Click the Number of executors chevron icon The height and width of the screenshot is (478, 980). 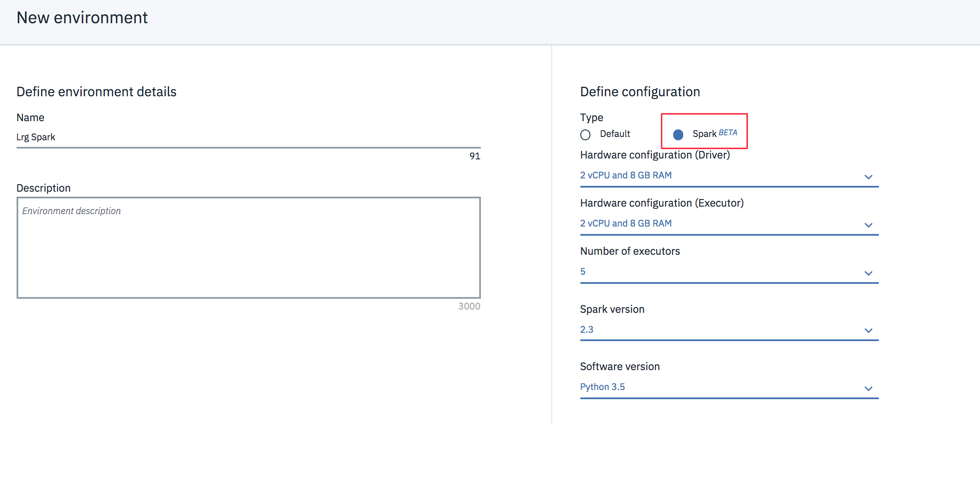(x=869, y=273)
